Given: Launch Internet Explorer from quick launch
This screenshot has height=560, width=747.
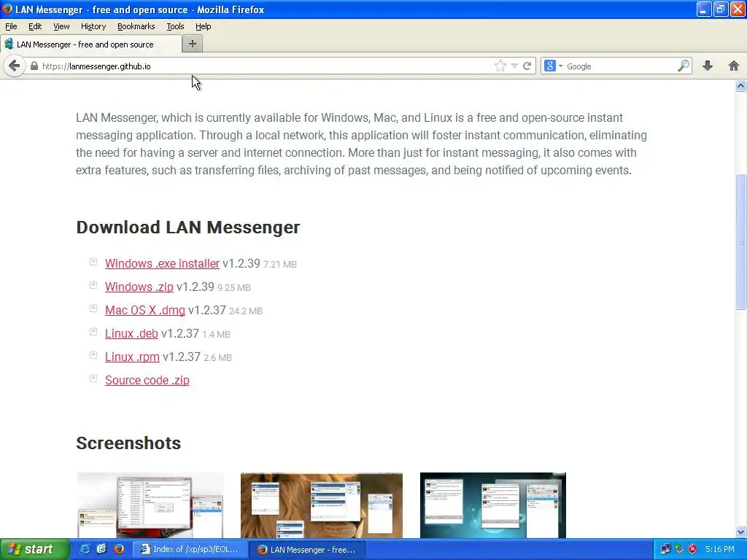Looking at the screenshot, I should (85, 550).
